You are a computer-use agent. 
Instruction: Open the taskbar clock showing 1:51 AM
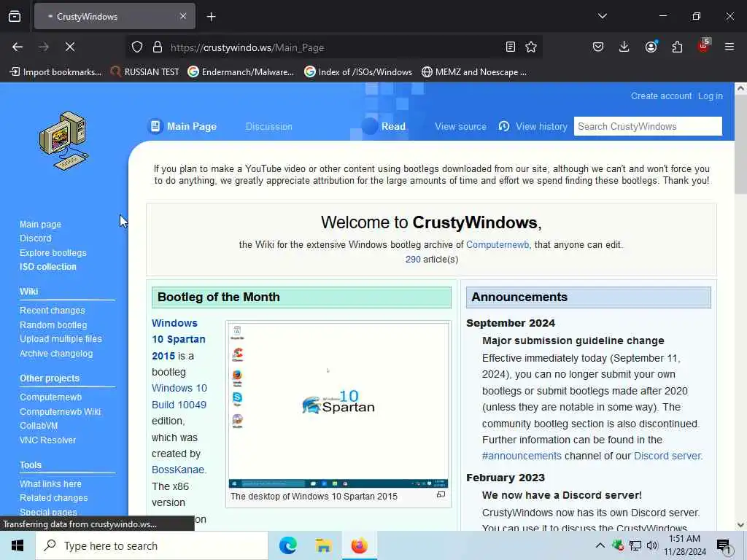coord(684,545)
